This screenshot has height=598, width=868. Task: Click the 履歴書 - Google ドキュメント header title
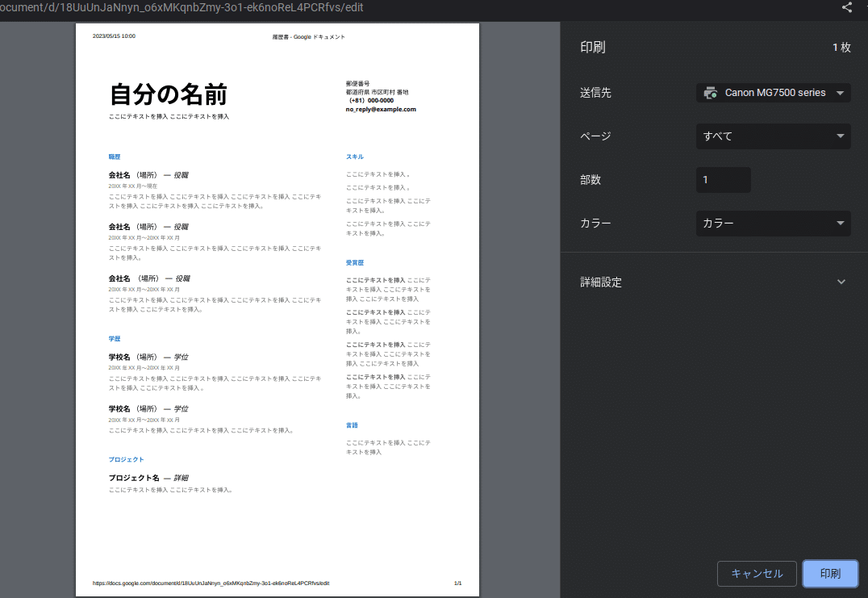pyautogui.click(x=308, y=37)
